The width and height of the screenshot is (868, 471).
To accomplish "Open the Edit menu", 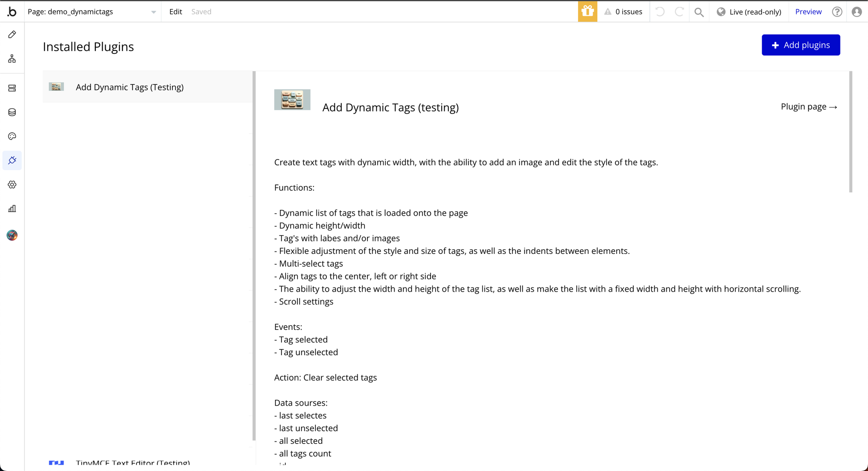I will (175, 11).
